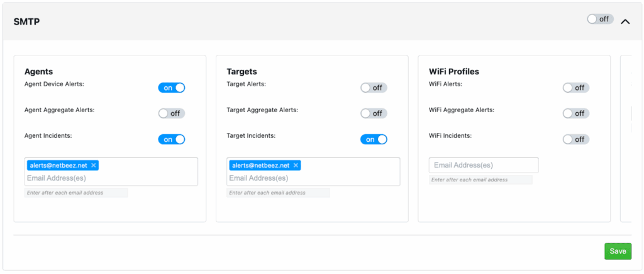
Task: Collapse the SMTP section chevron
Action: [625, 21]
